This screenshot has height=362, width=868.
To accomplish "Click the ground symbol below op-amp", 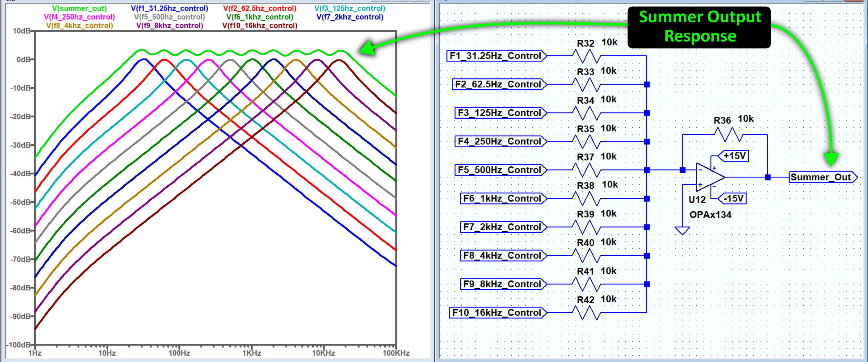I will tap(682, 231).
